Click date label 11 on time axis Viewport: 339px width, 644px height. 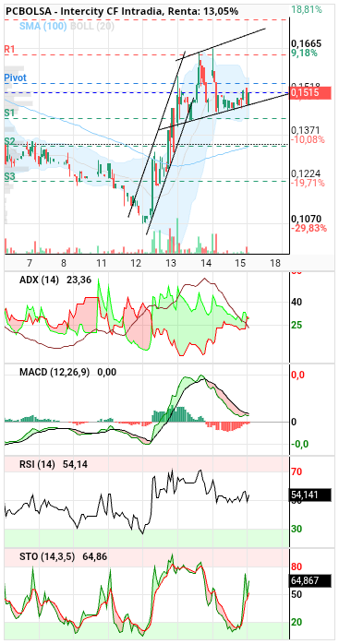click(102, 263)
